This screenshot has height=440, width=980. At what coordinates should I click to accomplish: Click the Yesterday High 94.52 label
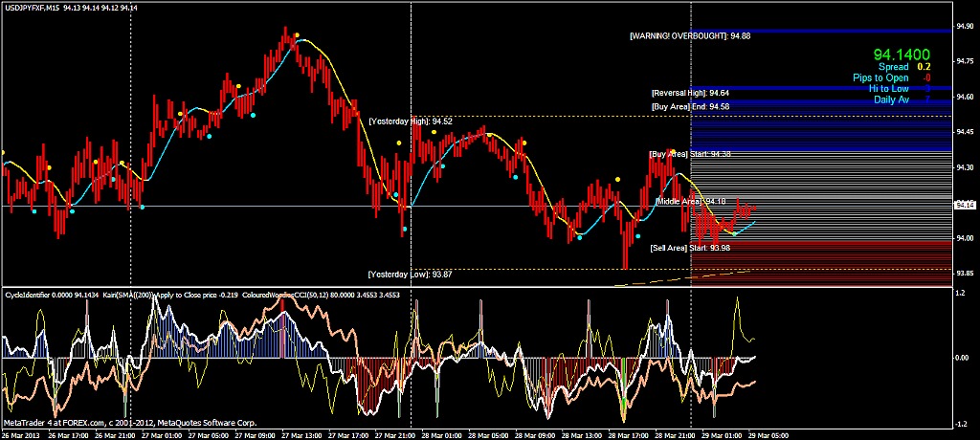(x=410, y=121)
